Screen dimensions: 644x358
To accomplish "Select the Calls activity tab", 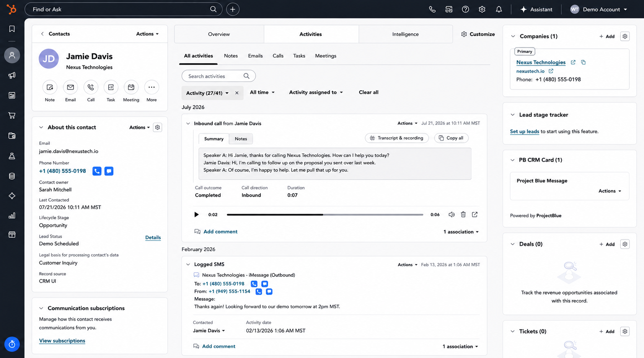I will [x=278, y=56].
